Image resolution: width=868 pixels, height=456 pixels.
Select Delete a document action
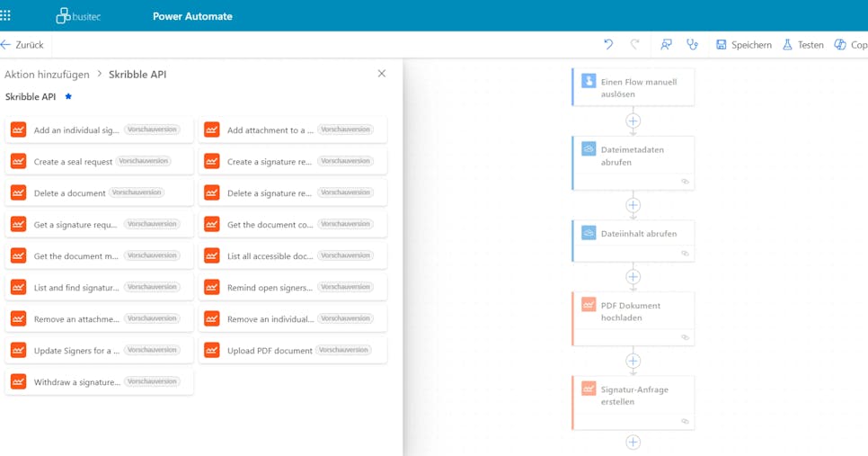point(100,193)
